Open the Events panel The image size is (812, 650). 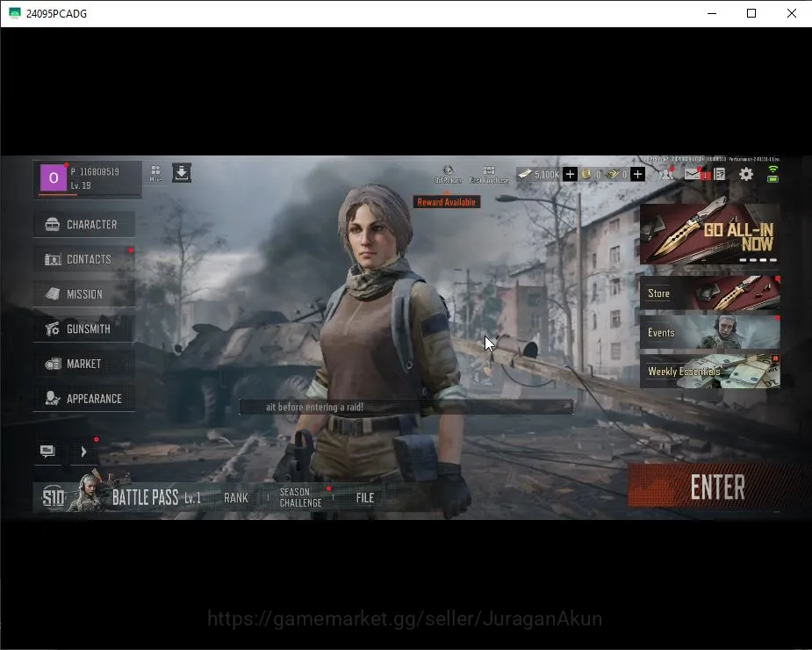(x=710, y=332)
